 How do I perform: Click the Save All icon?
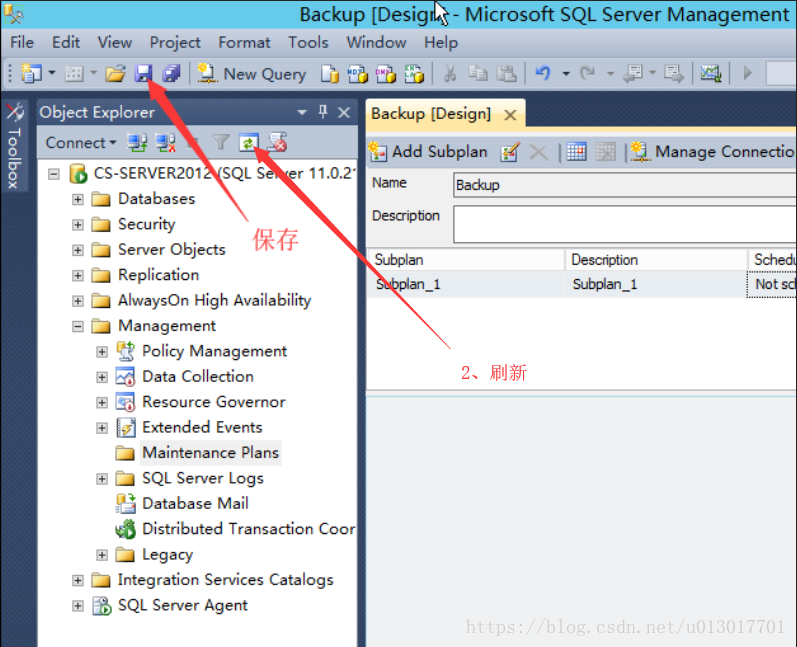(x=171, y=74)
